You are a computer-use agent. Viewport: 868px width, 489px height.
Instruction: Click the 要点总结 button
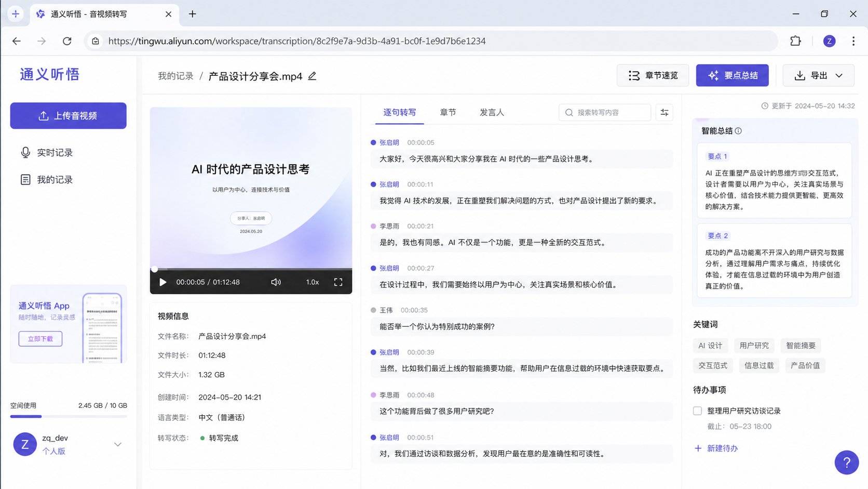click(x=732, y=75)
